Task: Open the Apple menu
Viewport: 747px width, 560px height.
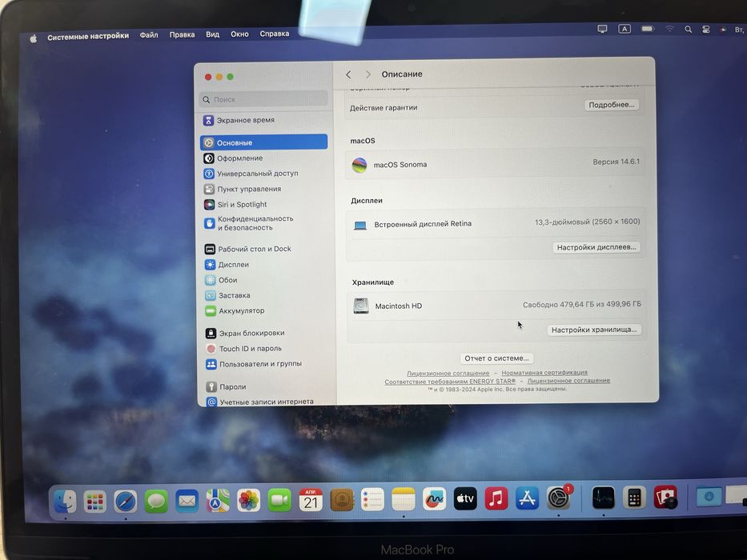Action: [x=34, y=38]
